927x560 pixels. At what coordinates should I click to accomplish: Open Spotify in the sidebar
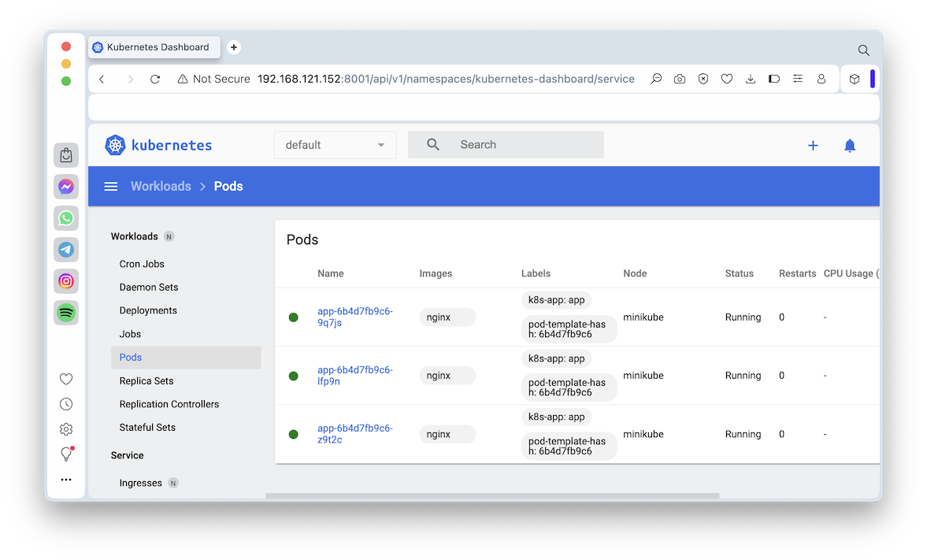click(x=66, y=312)
